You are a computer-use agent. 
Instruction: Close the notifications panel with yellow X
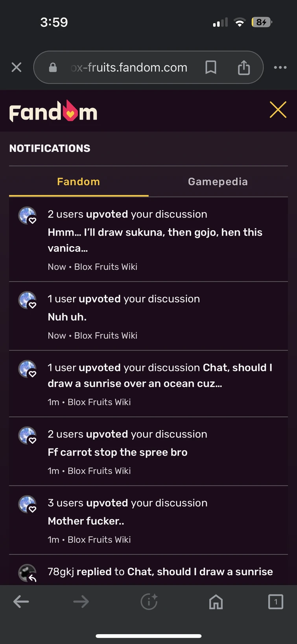pyautogui.click(x=278, y=110)
